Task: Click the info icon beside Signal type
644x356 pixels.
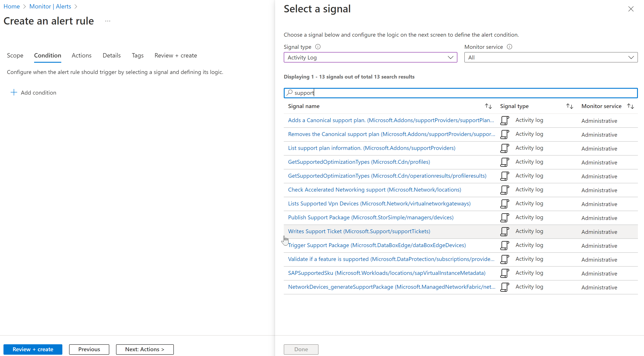Action: click(x=318, y=46)
